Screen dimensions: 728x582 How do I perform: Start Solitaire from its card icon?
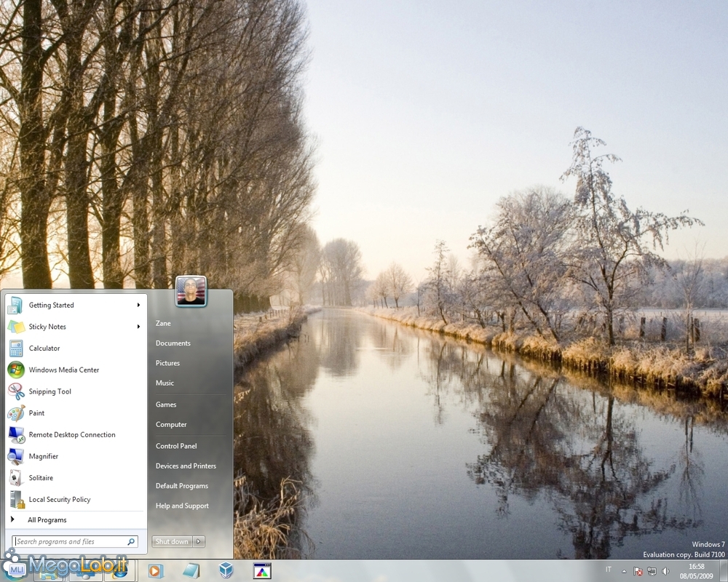[x=16, y=478]
